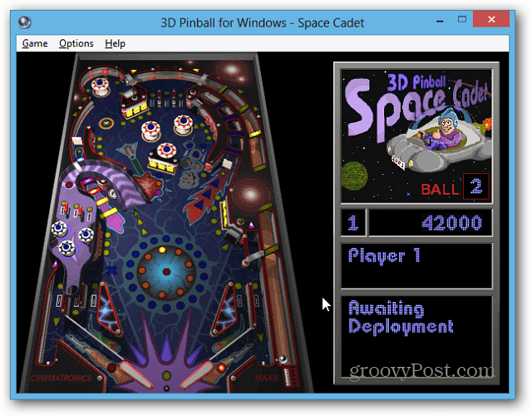Click the Player 1 label
Image resolution: width=532 pixels, height=416 pixels.
(384, 255)
